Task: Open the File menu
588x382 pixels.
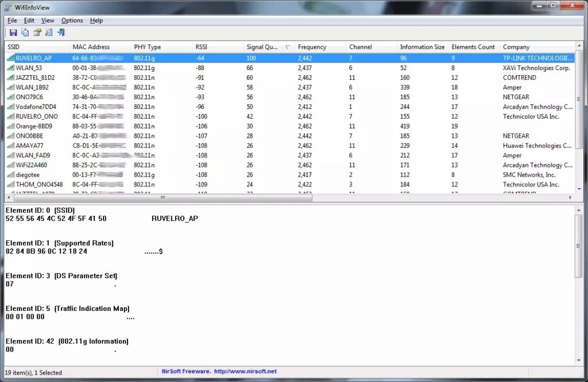Action: (12, 21)
